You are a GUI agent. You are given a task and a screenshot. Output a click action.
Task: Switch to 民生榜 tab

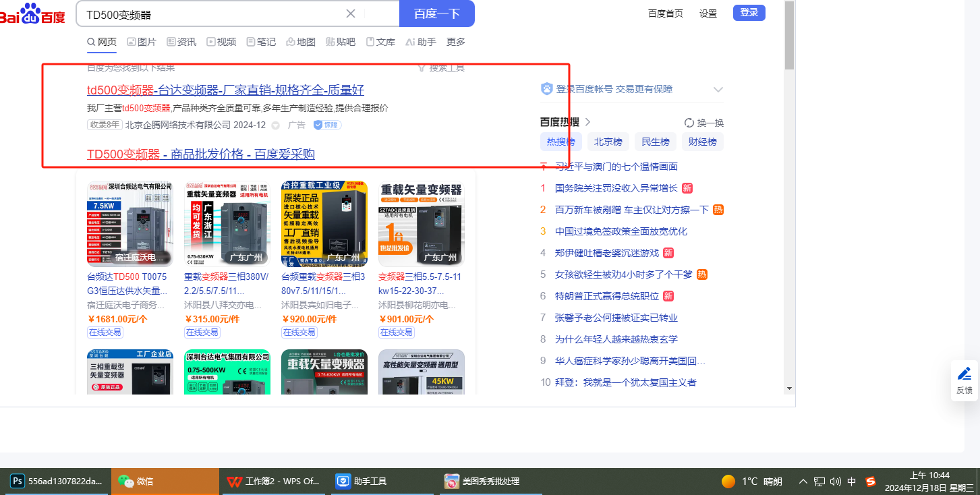coord(656,142)
